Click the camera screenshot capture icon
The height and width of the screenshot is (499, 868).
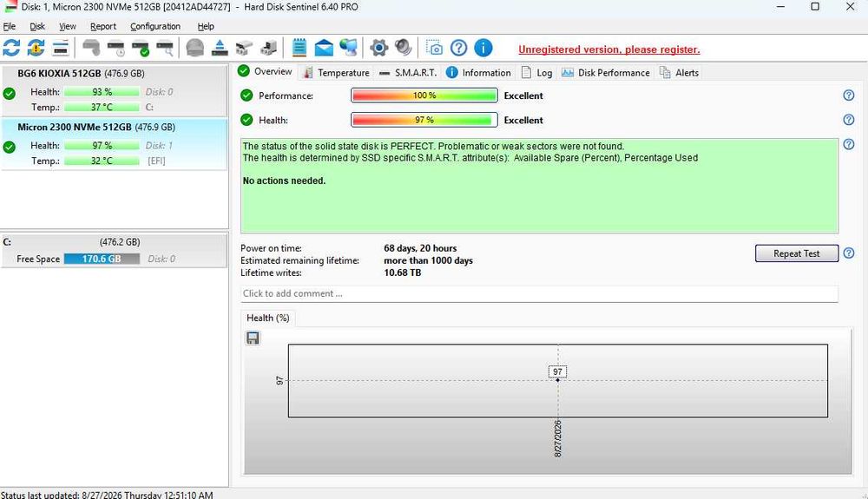click(x=434, y=48)
